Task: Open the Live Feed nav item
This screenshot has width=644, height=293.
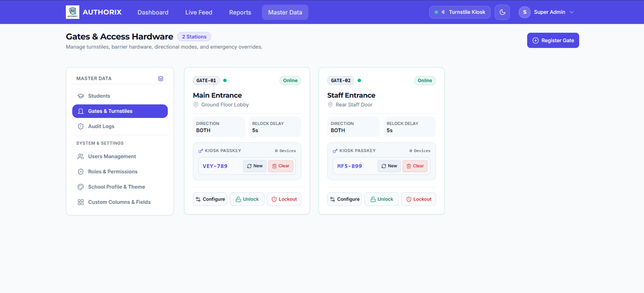Action: (x=199, y=12)
